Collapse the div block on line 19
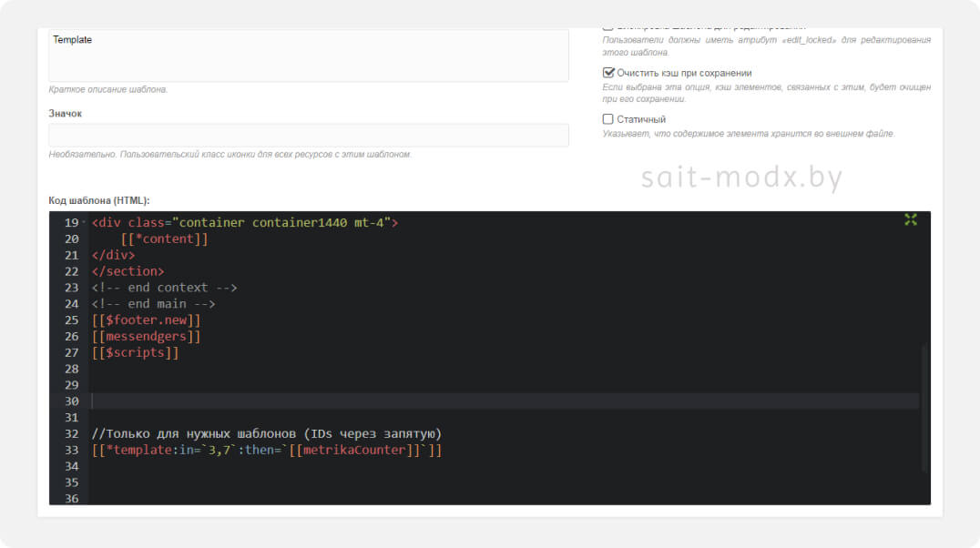Screen dimensions: 980x548 tap(84, 223)
